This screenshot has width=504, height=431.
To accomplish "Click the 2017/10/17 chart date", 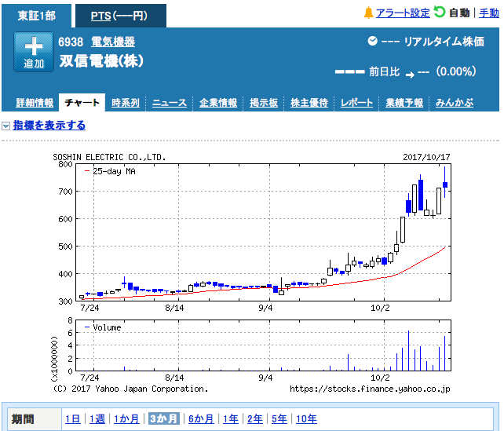I will click(x=426, y=157).
